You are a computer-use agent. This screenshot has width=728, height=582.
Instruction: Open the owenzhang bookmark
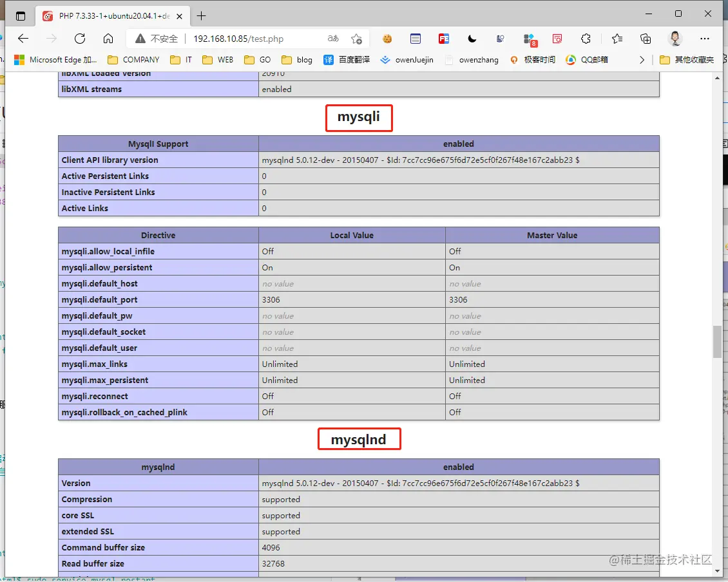tap(471, 60)
